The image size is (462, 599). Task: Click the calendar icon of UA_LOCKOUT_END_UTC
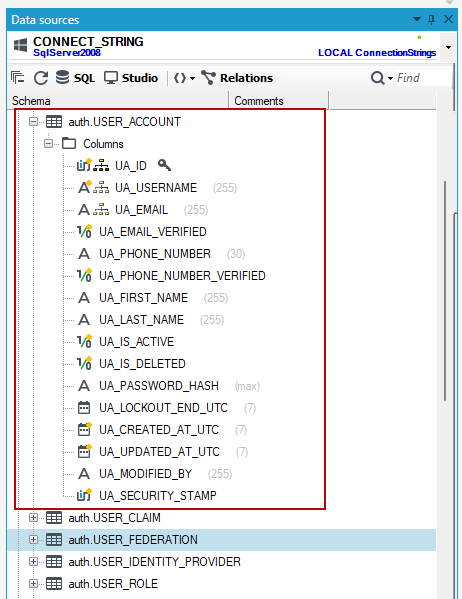pos(84,408)
